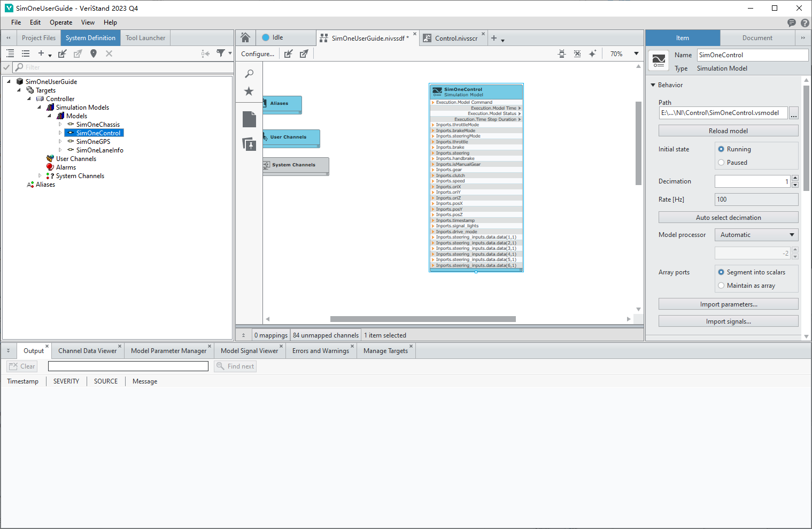Viewport: 812px width, 529px height.
Task: Click the fit-all-to-view icon in diagram toolbar
Action: 577,53
